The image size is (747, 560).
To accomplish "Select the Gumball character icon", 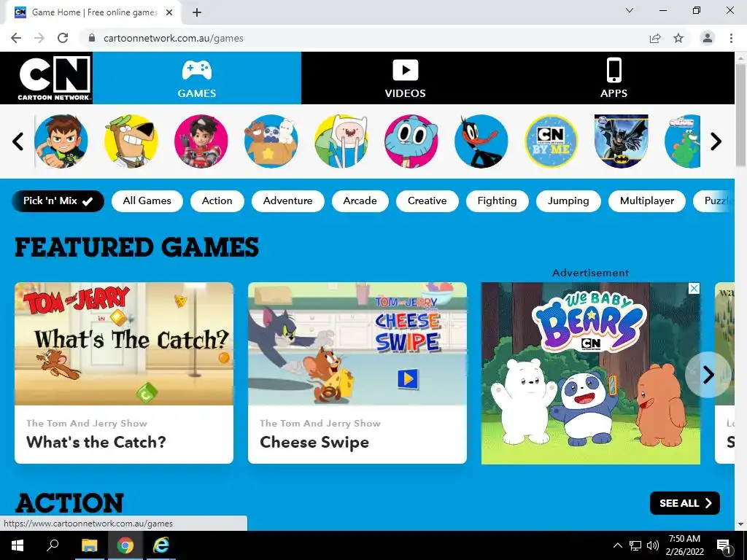I will (x=411, y=141).
